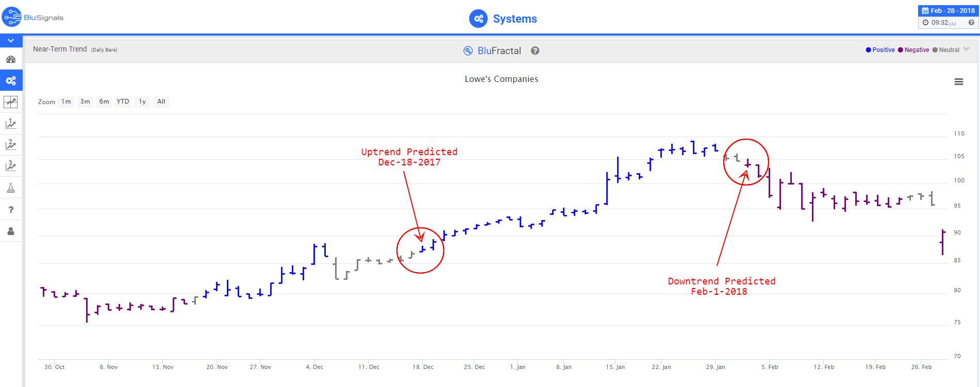Image resolution: width=980 pixels, height=387 pixels.
Task: Select the 3m zoom range
Action: (x=85, y=102)
